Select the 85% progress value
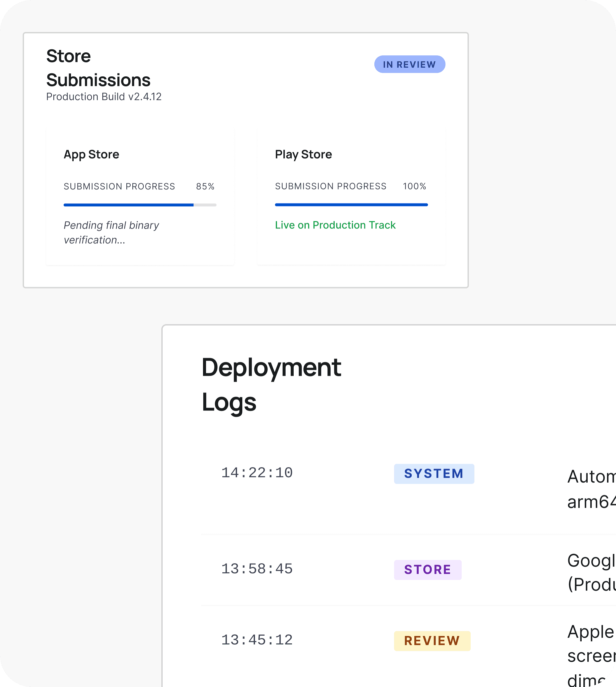The image size is (616, 687). coord(205,186)
